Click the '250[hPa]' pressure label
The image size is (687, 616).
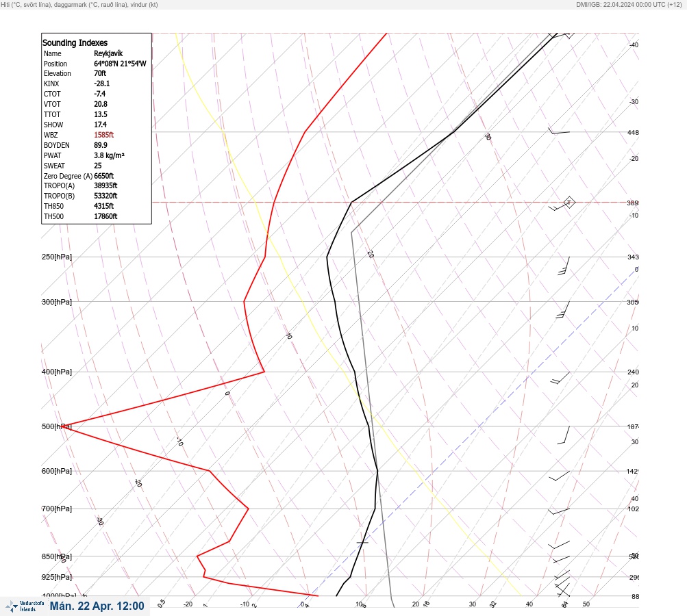coord(57,257)
